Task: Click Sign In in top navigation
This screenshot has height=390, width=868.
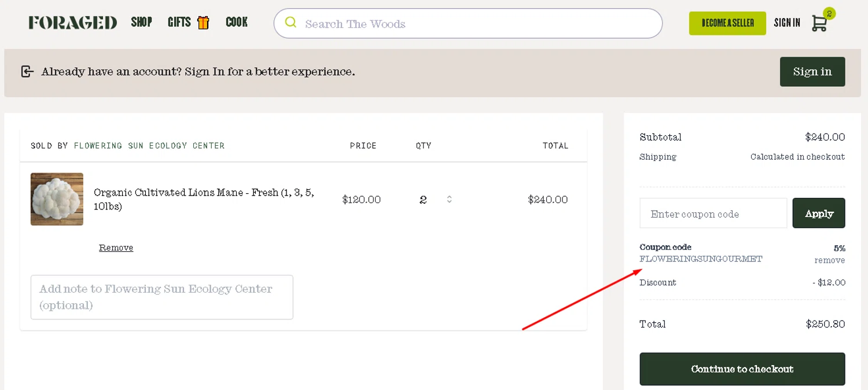Action: (787, 23)
